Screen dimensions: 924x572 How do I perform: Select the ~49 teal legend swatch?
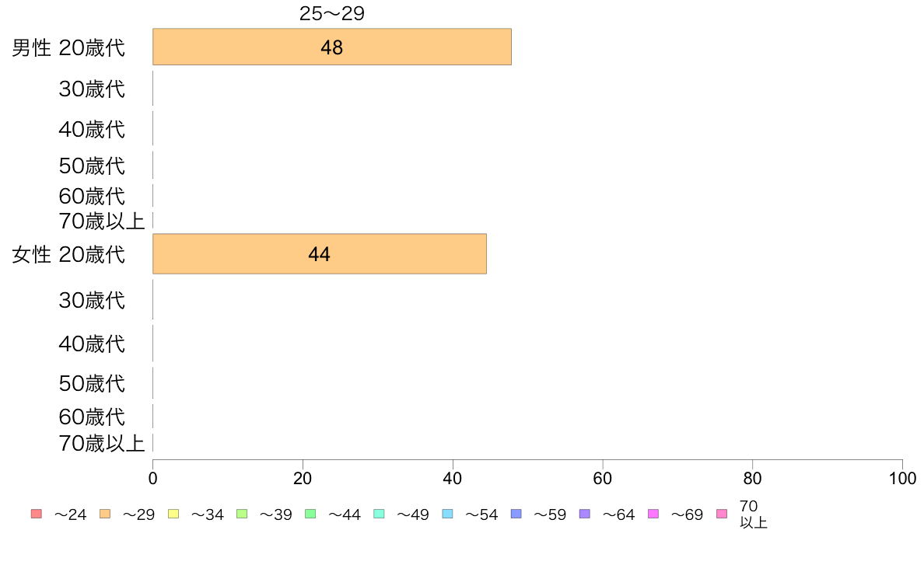(379, 514)
